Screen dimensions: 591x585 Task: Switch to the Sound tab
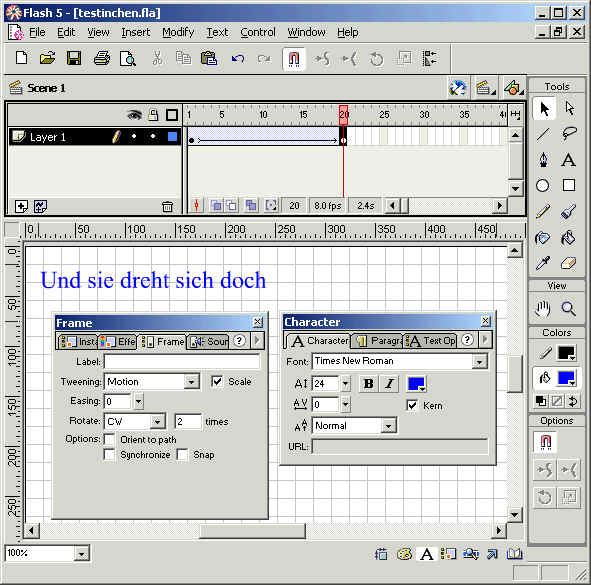[208, 342]
